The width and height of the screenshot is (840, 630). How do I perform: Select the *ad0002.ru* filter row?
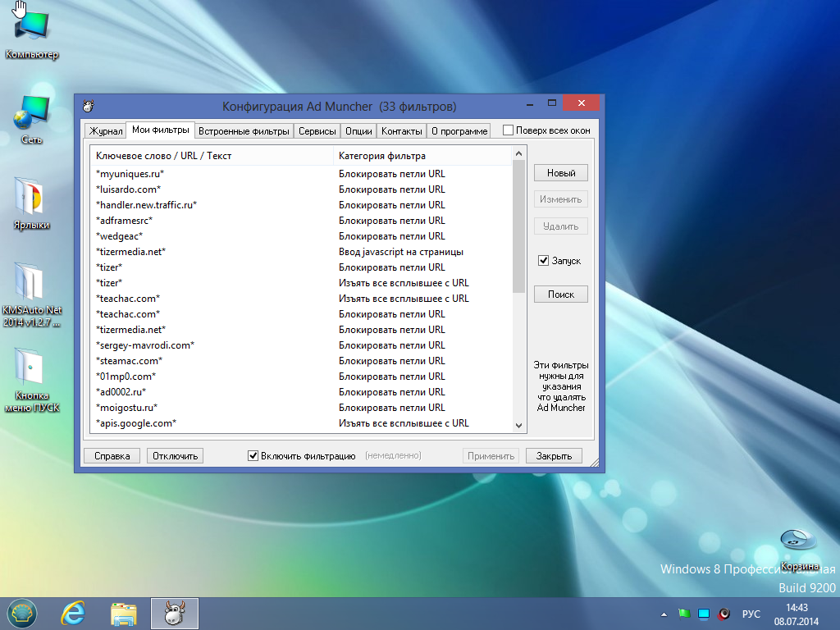tap(302, 391)
